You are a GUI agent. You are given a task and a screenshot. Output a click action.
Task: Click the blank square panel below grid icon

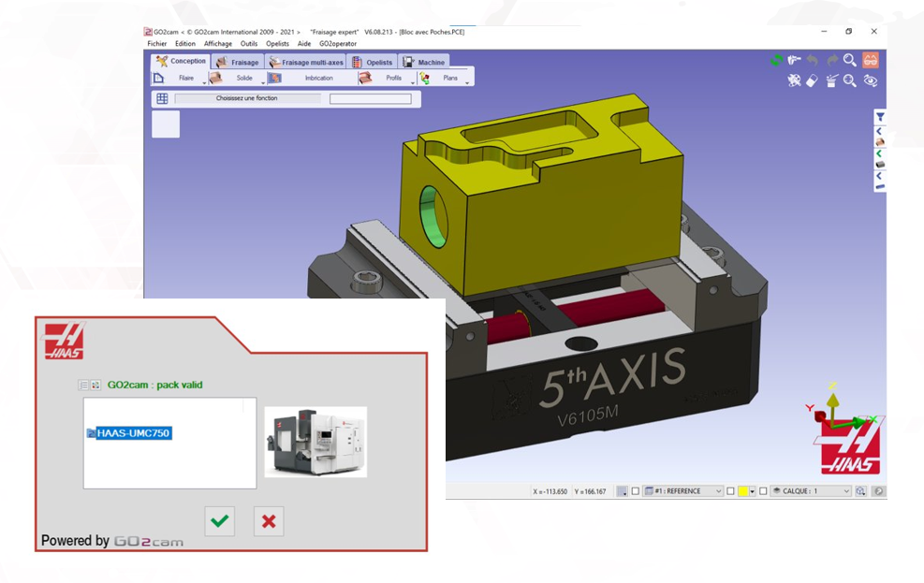166,124
